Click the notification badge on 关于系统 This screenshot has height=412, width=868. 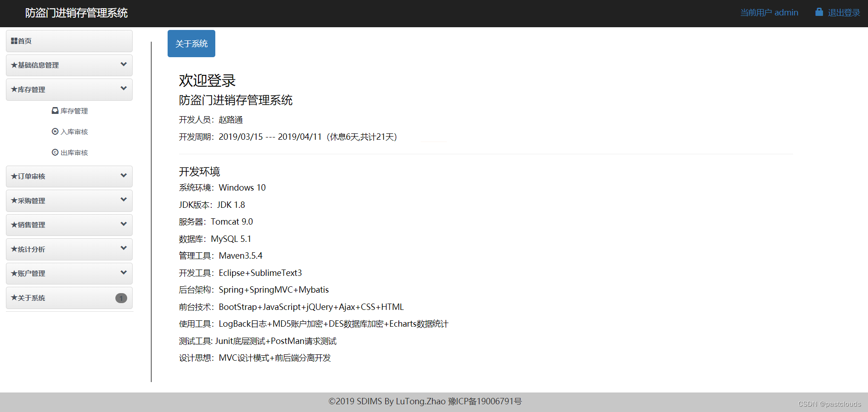pos(121,298)
